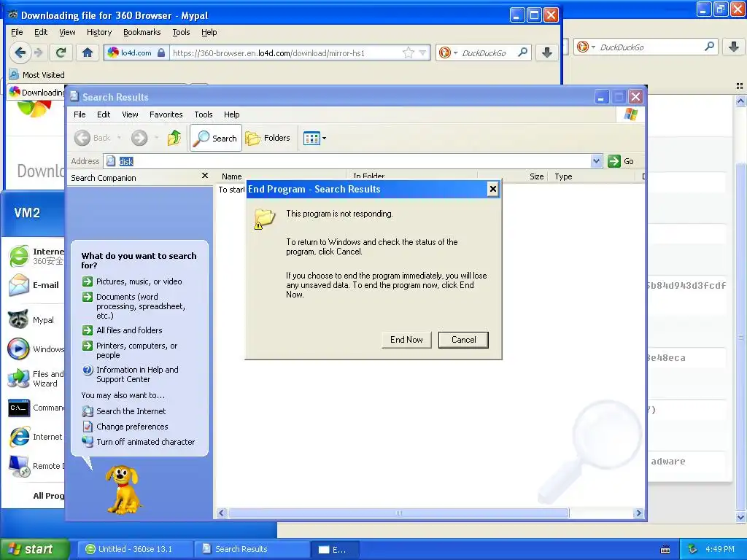Open Information in Help and Support Center
The width and height of the screenshot is (747, 560).
point(130,374)
